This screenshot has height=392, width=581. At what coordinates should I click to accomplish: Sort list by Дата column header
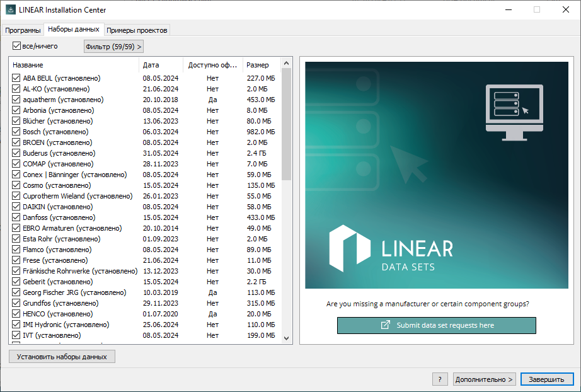161,65
